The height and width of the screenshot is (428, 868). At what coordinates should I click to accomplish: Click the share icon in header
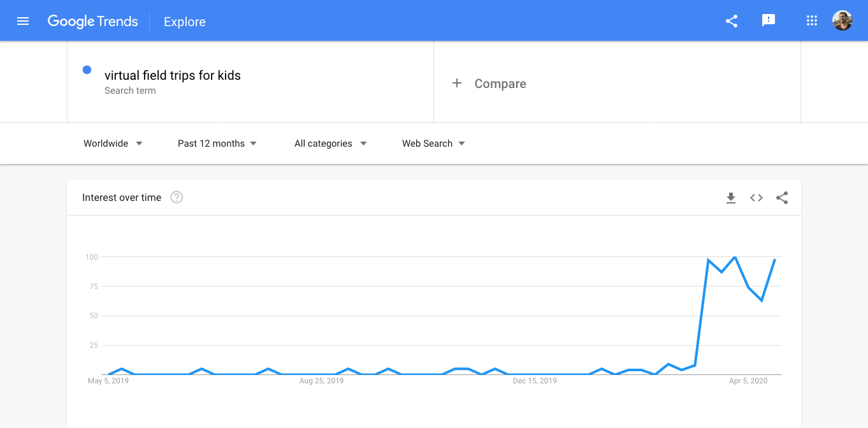point(732,21)
